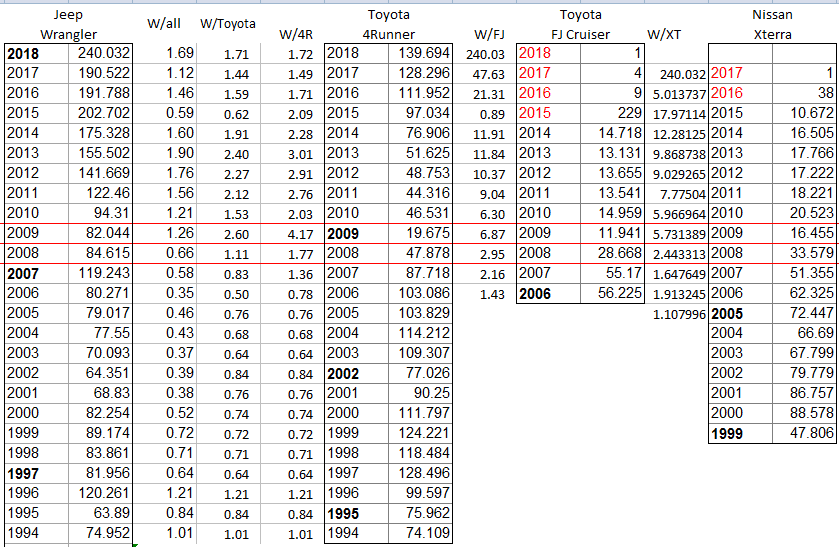
Task: Click the W/Toyota value 2.60
Action: [x=237, y=234]
